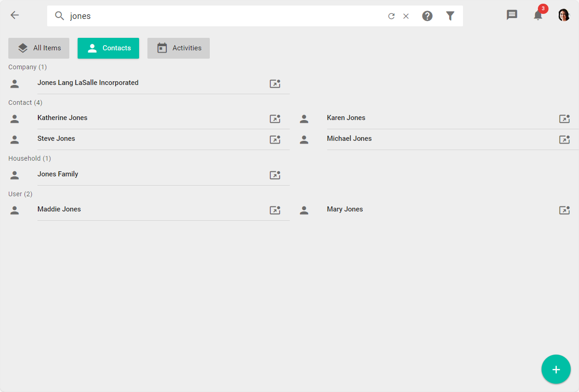The image size is (579, 392).
Task: Switch to the Activities tab
Action: coord(178,48)
